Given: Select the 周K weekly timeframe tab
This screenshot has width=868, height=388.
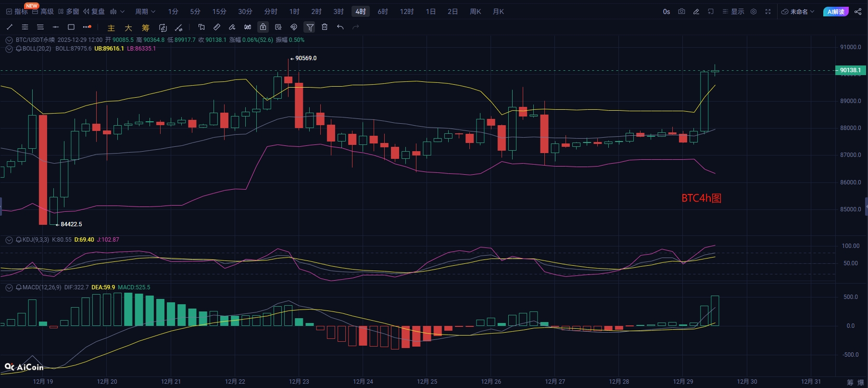Looking at the screenshot, I should [475, 12].
